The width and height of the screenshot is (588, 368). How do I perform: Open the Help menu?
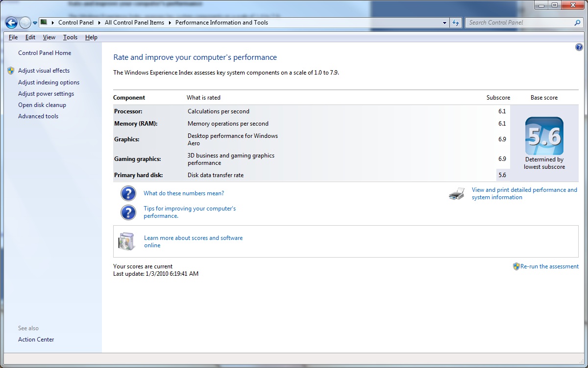[x=91, y=37]
